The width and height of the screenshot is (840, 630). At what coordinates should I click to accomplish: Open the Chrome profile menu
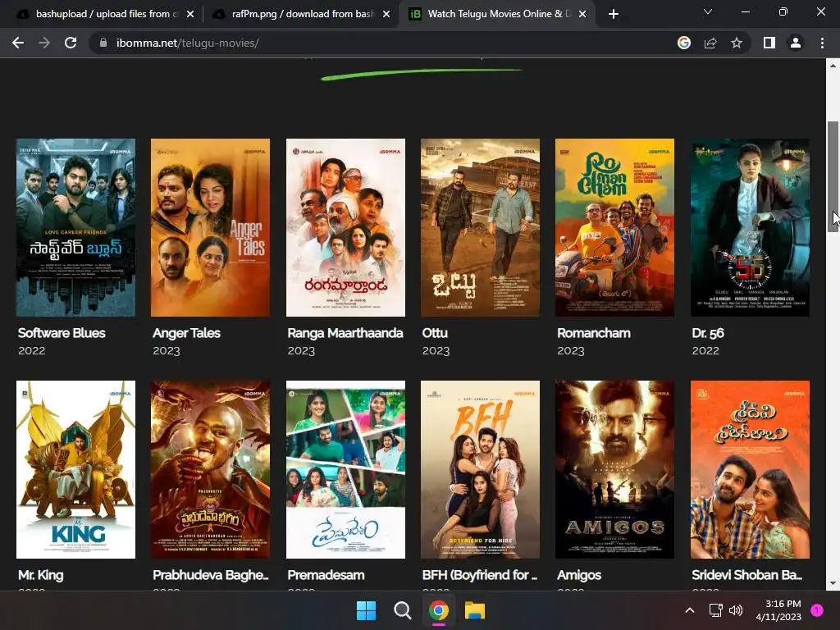coord(796,43)
